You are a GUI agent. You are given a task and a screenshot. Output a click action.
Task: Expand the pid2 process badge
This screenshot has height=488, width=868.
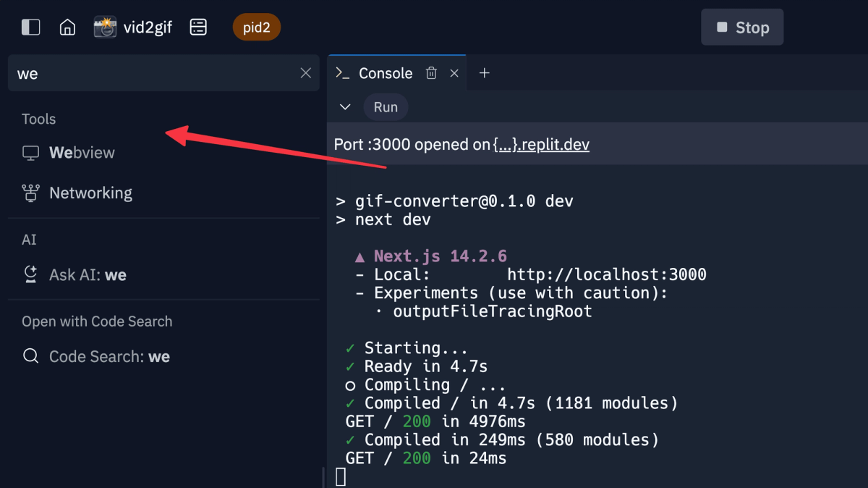257,27
